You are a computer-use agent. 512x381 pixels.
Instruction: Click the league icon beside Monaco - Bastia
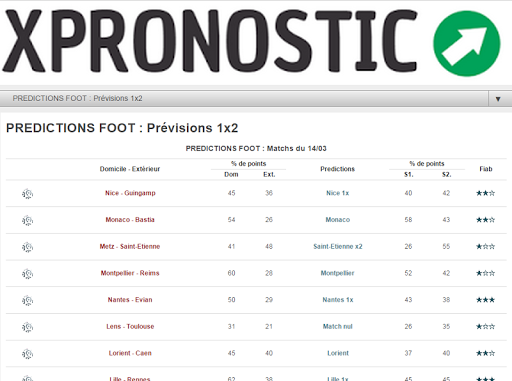(x=27, y=220)
